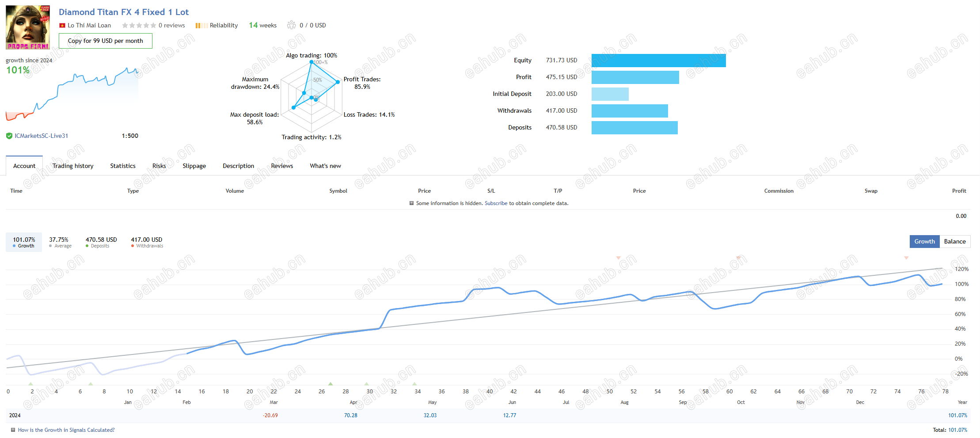Click the subscribers people icon

pyautogui.click(x=291, y=25)
